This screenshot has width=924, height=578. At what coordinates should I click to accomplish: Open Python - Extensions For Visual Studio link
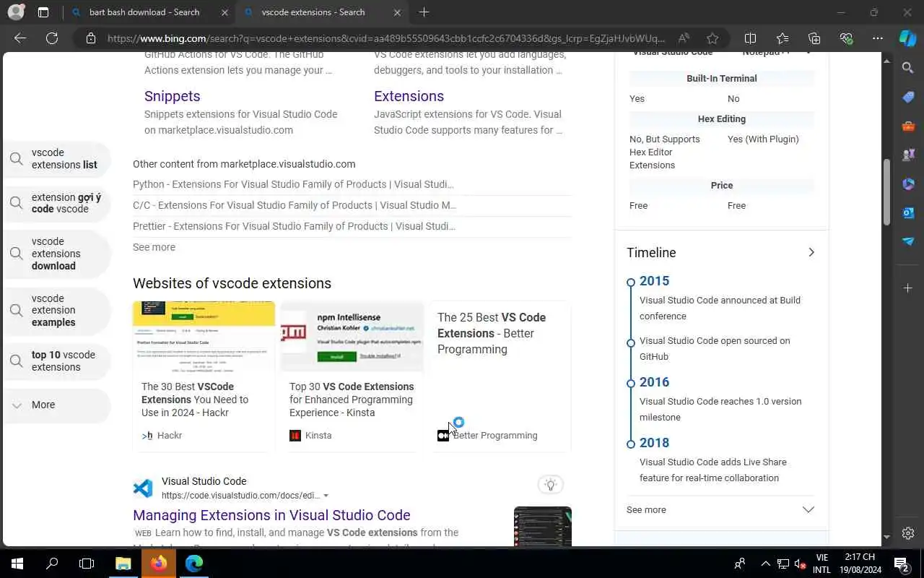coord(293,184)
